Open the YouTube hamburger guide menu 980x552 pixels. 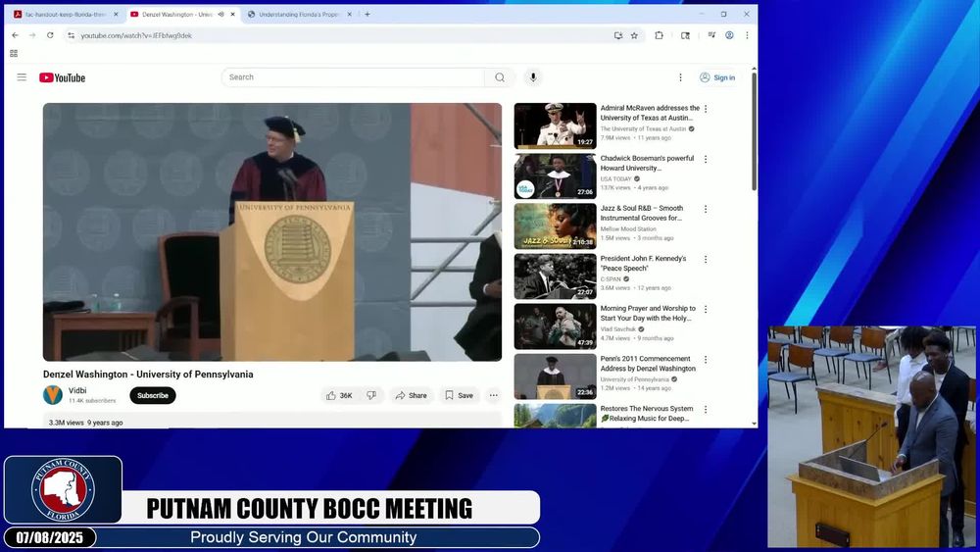(x=22, y=77)
